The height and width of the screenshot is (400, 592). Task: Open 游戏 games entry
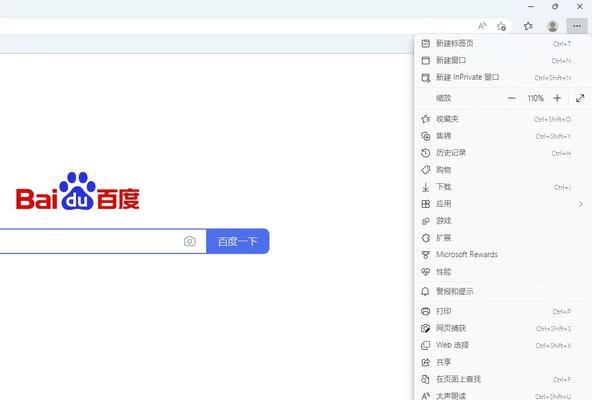coord(503,221)
